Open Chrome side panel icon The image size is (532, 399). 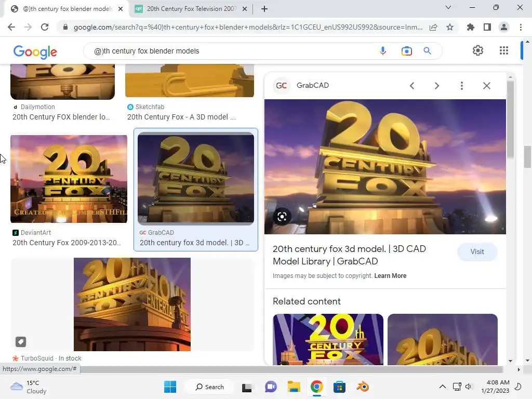pos(487,27)
